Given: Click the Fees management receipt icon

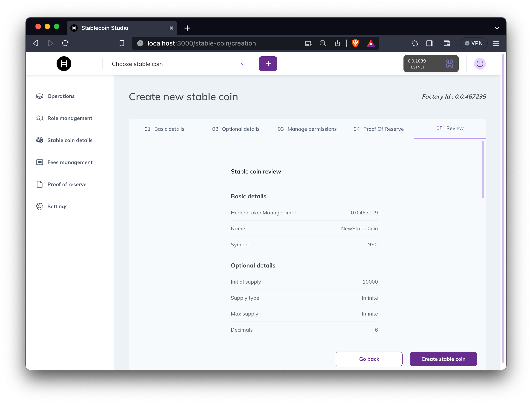Looking at the screenshot, I should [40, 162].
